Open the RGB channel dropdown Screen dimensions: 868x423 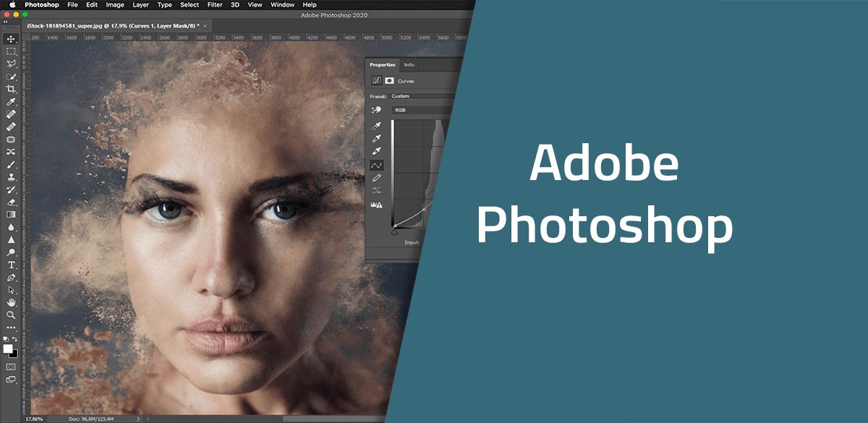point(420,110)
